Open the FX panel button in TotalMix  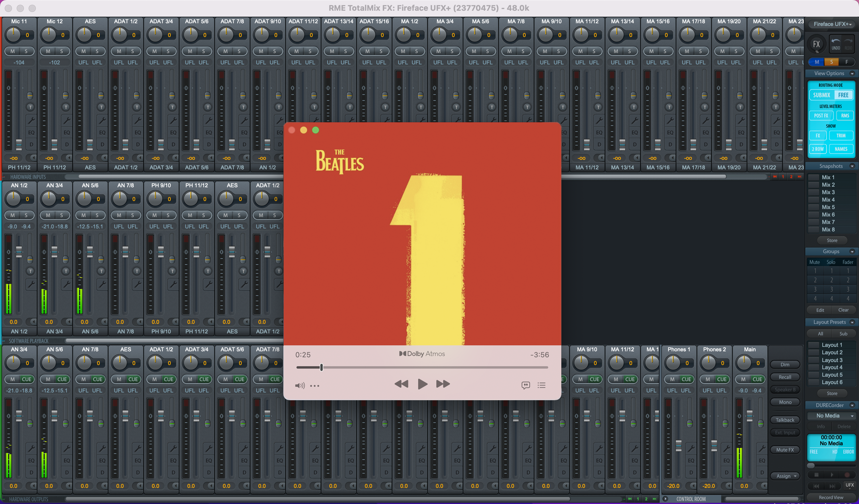[x=816, y=44]
